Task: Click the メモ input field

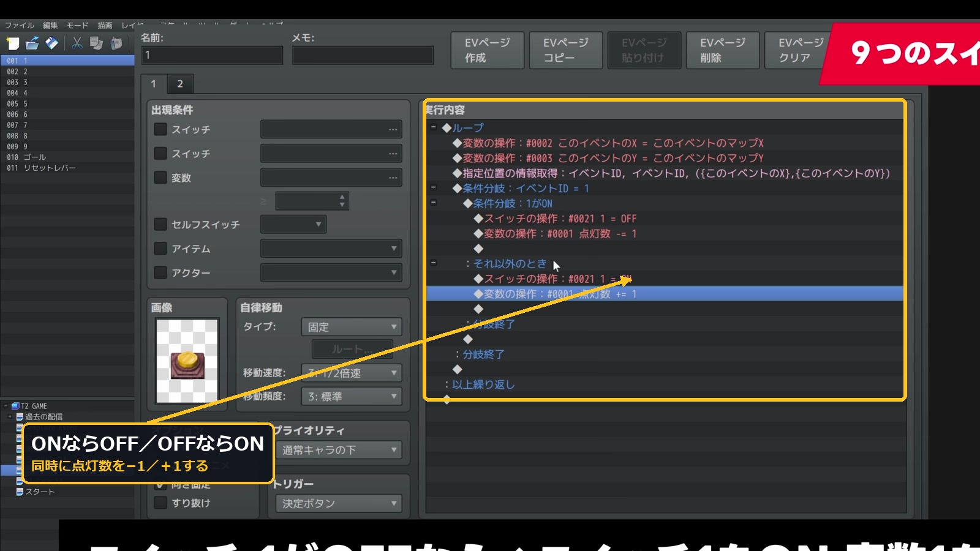Action: (363, 55)
